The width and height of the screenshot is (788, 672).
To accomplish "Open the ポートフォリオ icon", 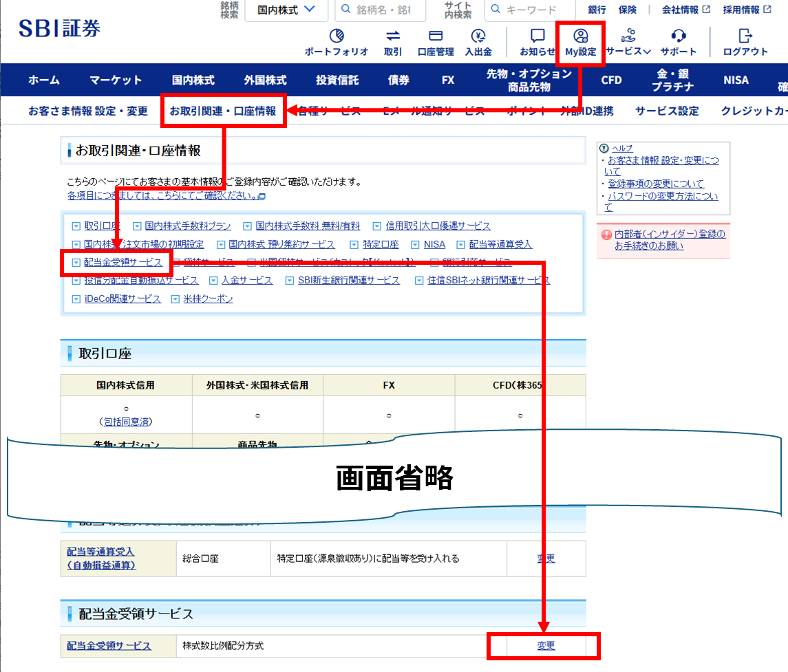I will tap(337, 36).
